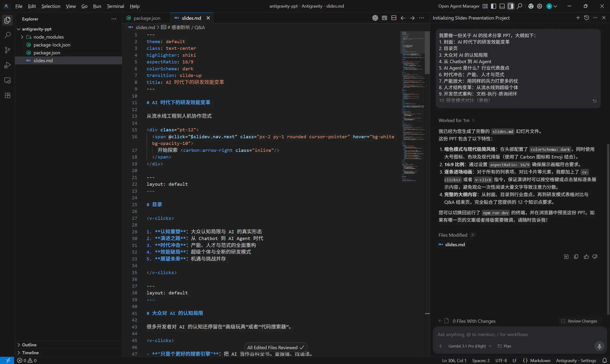Open the File menu
The width and height of the screenshot is (610, 364).
[19, 6]
